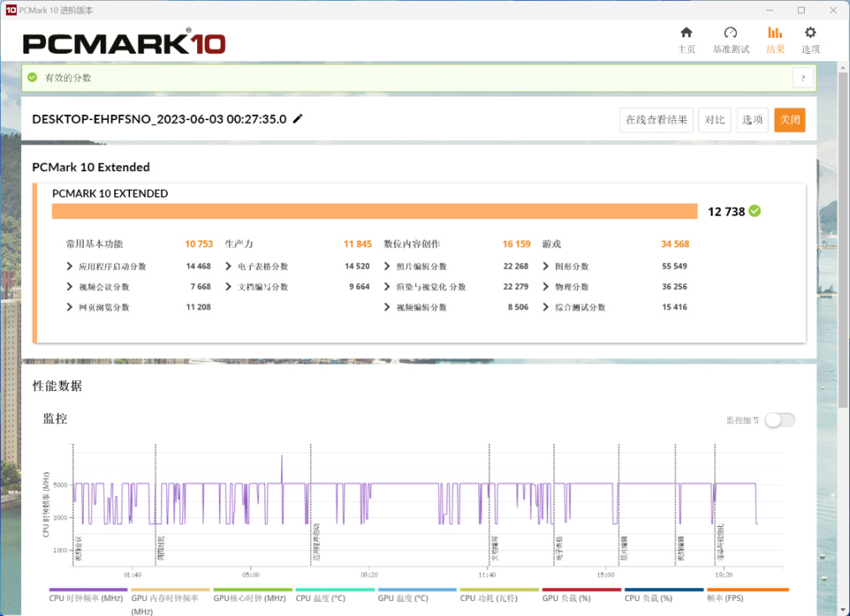This screenshot has width=850, height=616.
Task: Expand App Start-up score (应用程序启动分数)
Action: (x=70, y=266)
